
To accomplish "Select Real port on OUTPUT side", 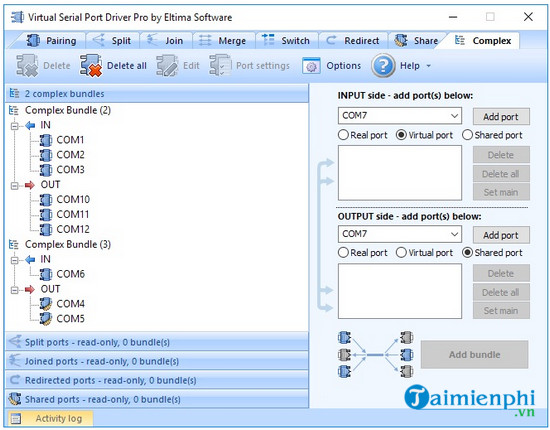I will 343,253.
